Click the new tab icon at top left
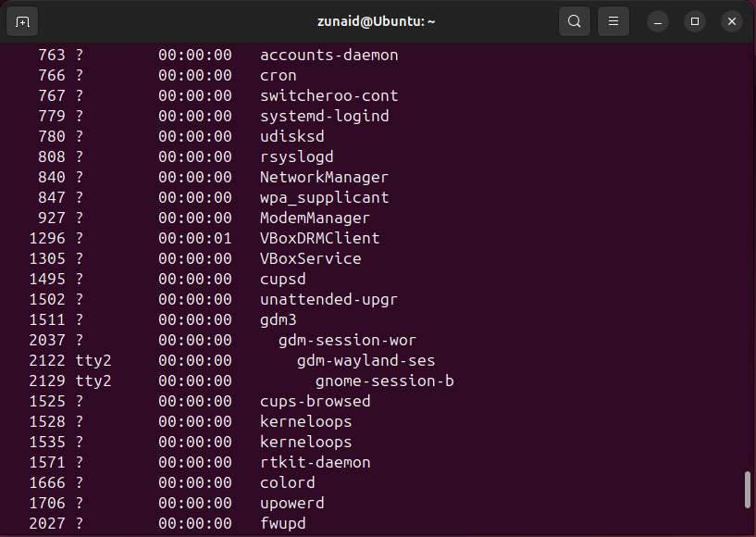This screenshot has width=756, height=537. point(22,20)
